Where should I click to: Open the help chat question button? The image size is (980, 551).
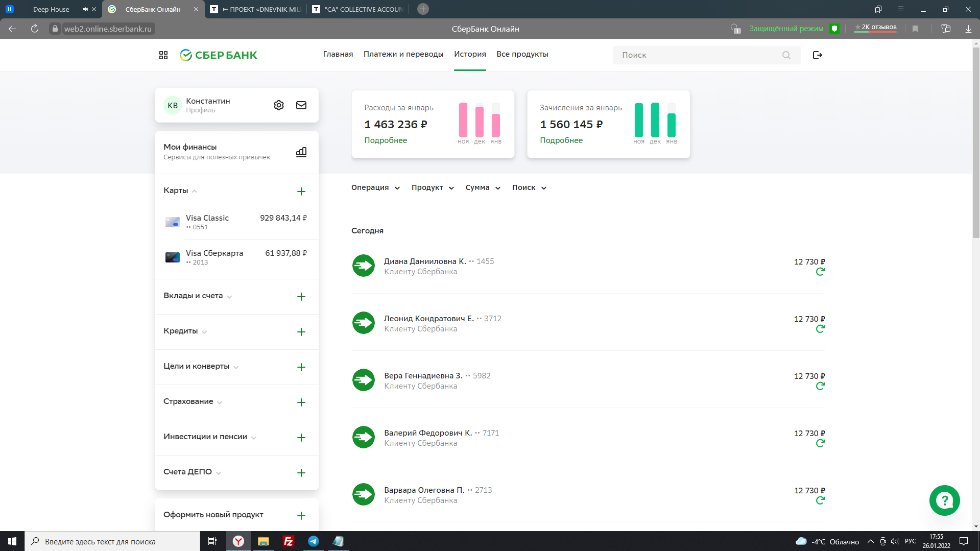pos(944,500)
